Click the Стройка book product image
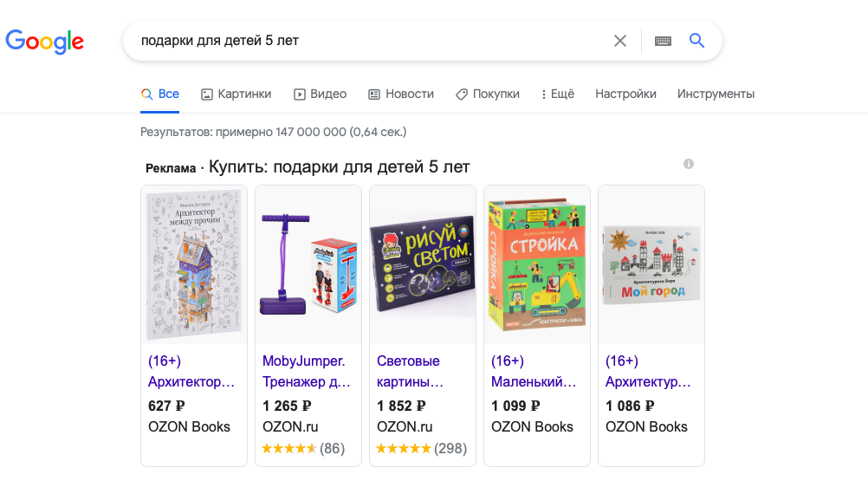 tap(537, 264)
